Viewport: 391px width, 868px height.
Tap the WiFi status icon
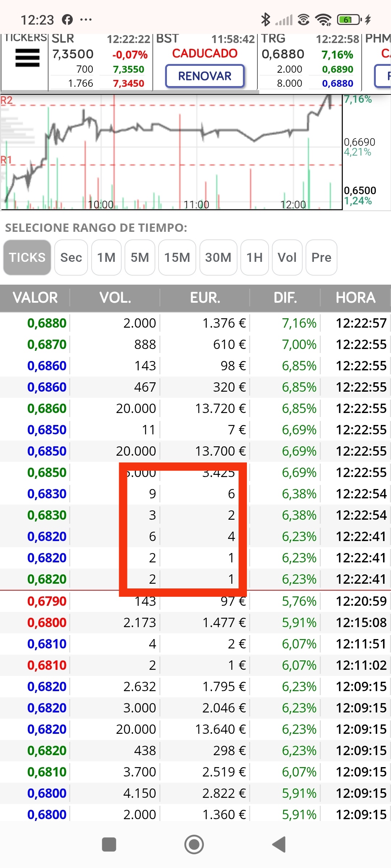pos(323,20)
